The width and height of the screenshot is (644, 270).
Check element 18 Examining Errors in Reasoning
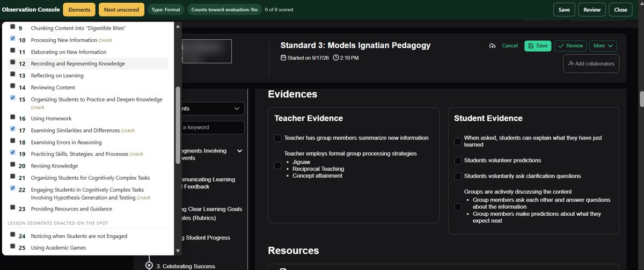click(x=13, y=141)
